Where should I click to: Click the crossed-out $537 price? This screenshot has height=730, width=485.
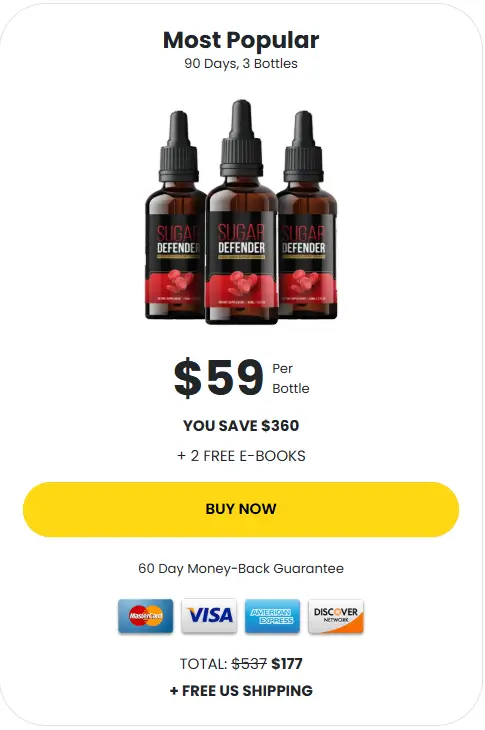tap(249, 663)
